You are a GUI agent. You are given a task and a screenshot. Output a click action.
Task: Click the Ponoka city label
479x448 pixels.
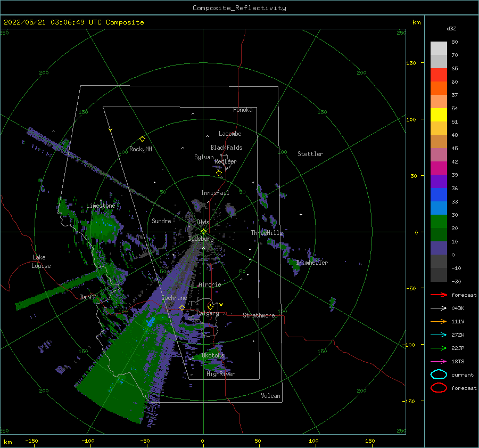coord(243,110)
